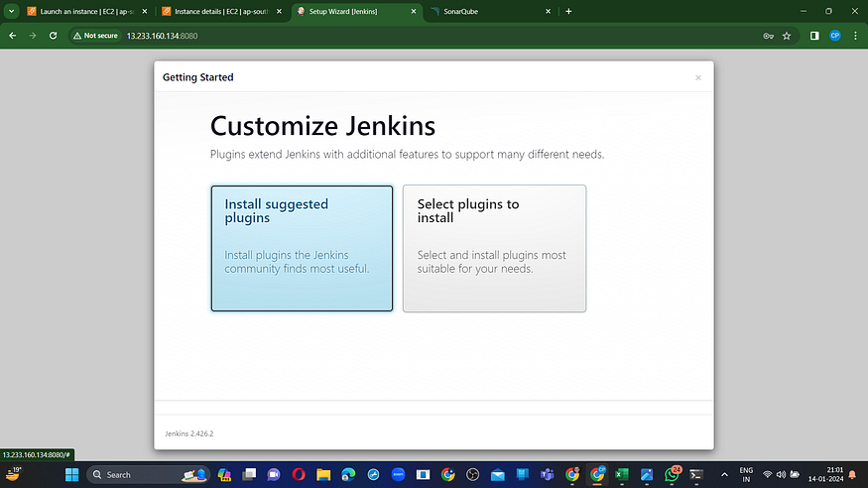The width and height of the screenshot is (868, 488).
Task: Open a new browser tab
Action: coord(568,11)
